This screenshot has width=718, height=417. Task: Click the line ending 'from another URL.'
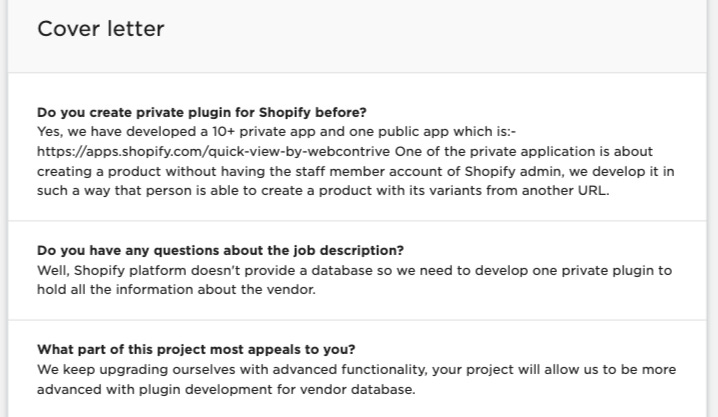(323, 190)
